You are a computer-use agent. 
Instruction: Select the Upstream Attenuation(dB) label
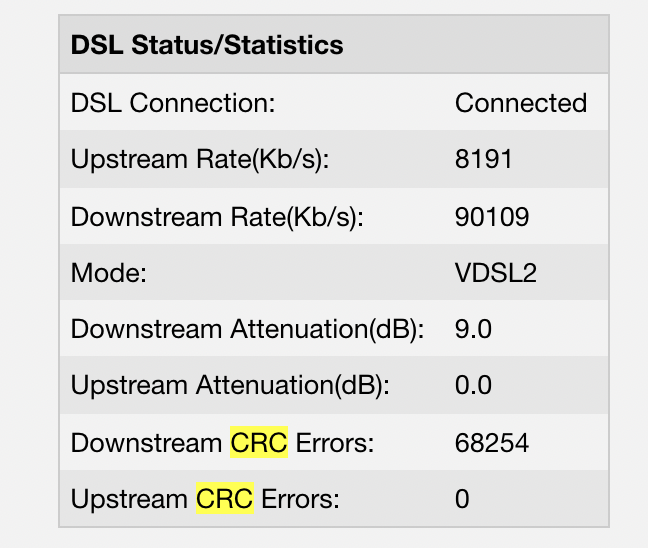[x=230, y=386]
